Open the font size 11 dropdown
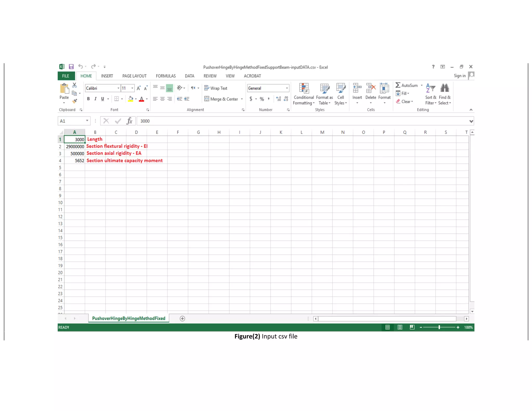The height and width of the screenshot is (411, 532). [132, 88]
